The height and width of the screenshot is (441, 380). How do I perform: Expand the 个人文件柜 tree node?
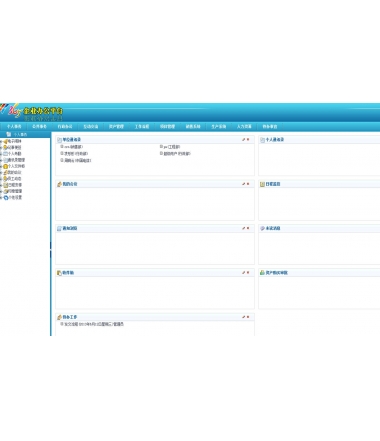(1, 166)
